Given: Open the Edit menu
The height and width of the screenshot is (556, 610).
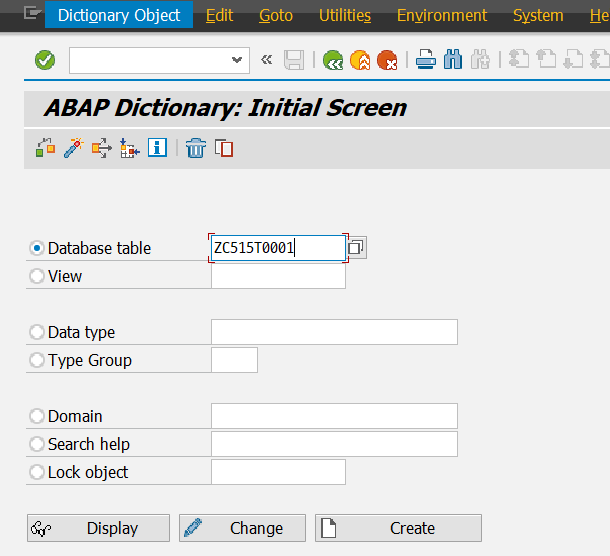Looking at the screenshot, I should pyautogui.click(x=219, y=16).
